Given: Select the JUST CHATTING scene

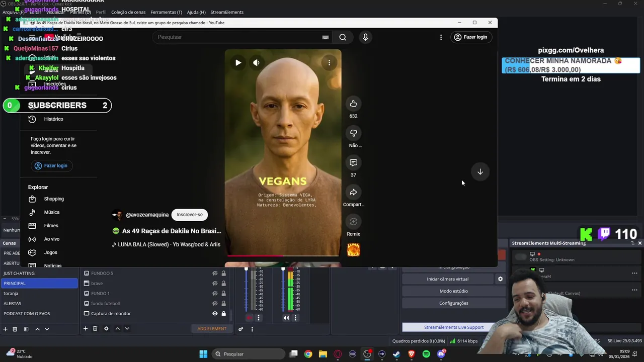Looking at the screenshot, I should (x=39, y=274).
